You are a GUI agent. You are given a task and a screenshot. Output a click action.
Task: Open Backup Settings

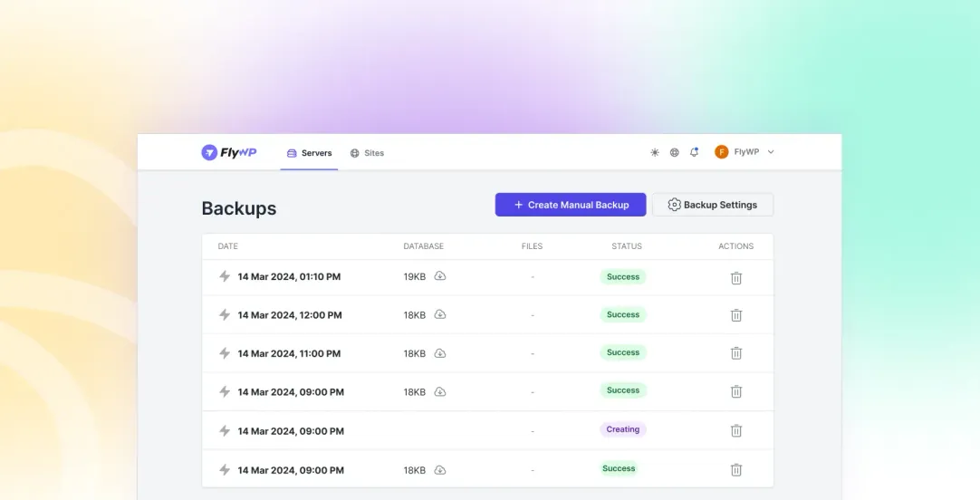coord(713,205)
